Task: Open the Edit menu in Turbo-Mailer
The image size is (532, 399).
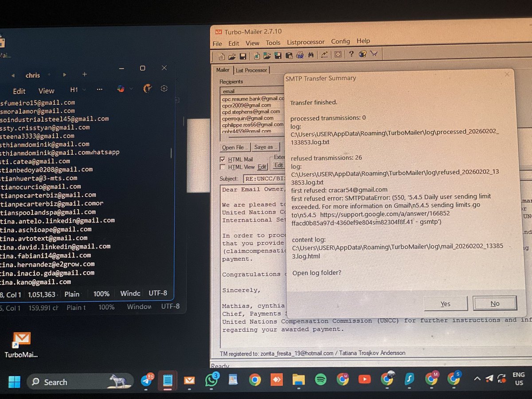Action: click(234, 43)
